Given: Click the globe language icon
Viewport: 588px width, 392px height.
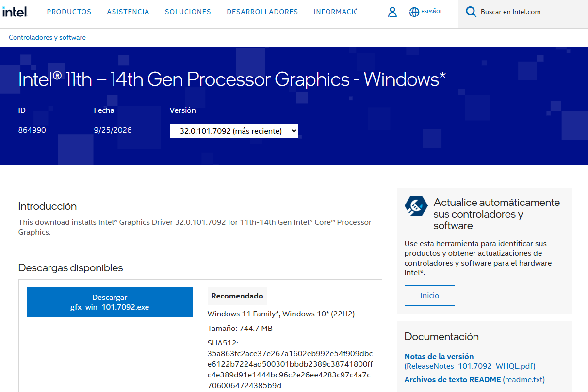Looking at the screenshot, I should point(414,12).
